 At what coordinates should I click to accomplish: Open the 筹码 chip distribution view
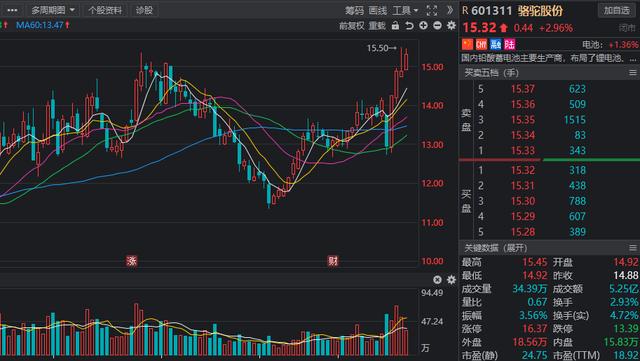(x=354, y=11)
